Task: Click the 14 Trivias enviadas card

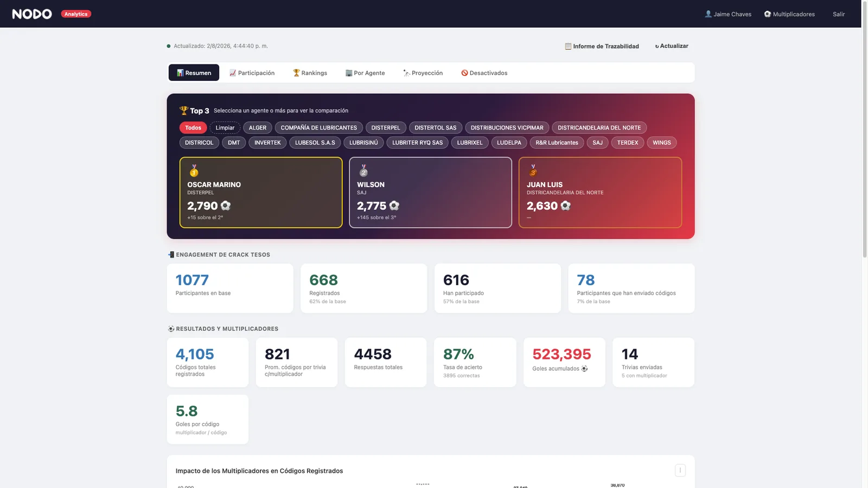Action: click(x=654, y=363)
